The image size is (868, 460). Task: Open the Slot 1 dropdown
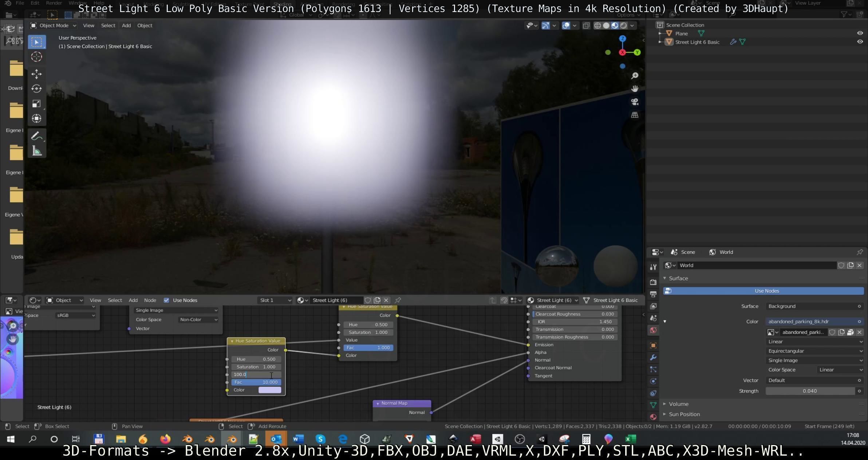coord(275,300)
